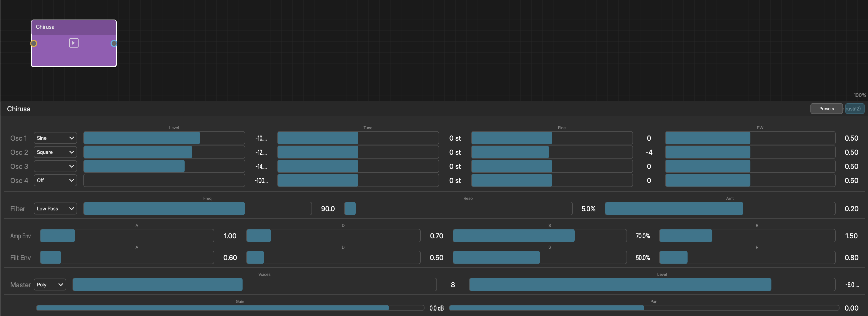Screen dimensions: 868x316
Task: Adjust the Master Level slider
Action: pos(652,285)
